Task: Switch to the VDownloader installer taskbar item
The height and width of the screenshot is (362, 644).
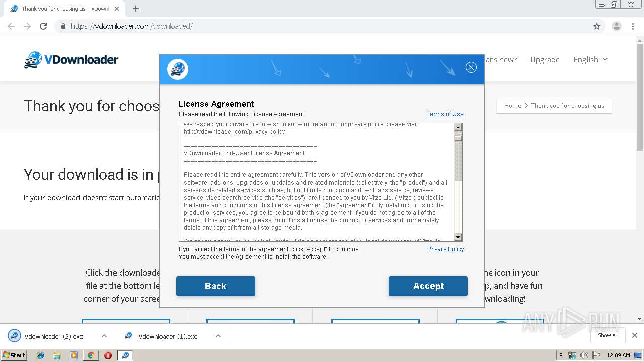Action: pos(125,355)
